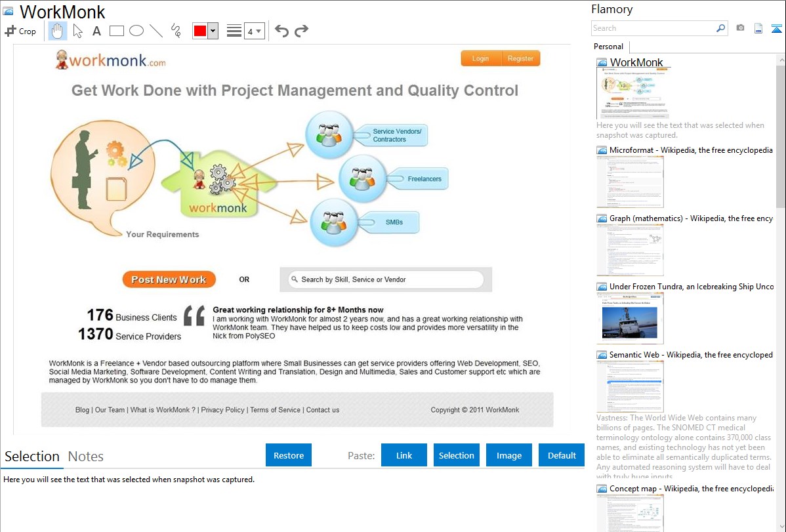786x532 pixels.
Task: Redo the last annotation
Action: (301, 31)
